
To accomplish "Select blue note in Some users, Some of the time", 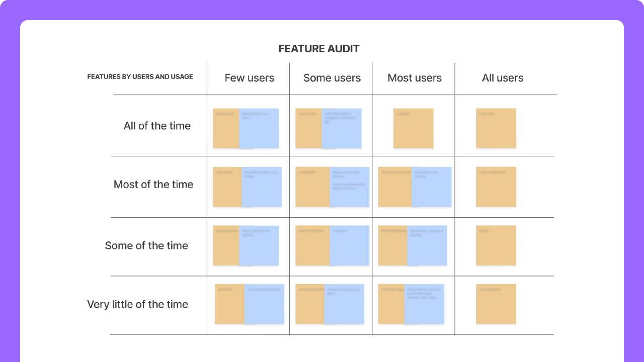I will tap(350, 246).
